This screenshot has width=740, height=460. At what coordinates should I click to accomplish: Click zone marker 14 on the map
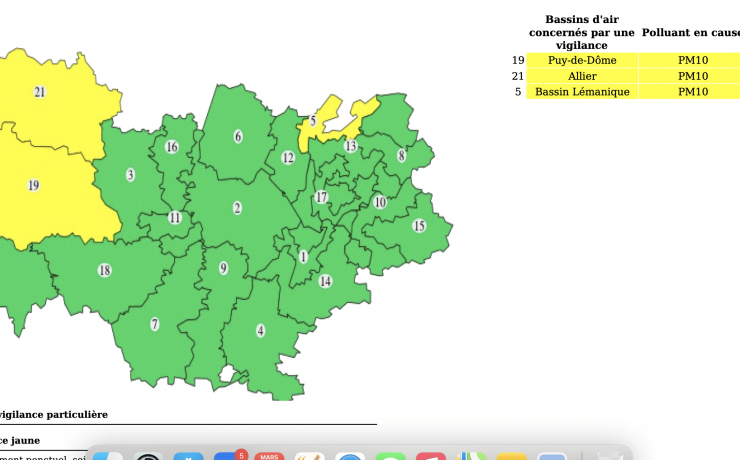click(x=325, y=281)
